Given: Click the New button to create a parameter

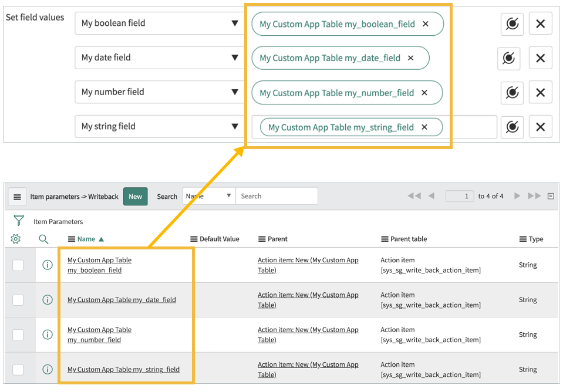Looking at the screenshot, I should point(135,196).
